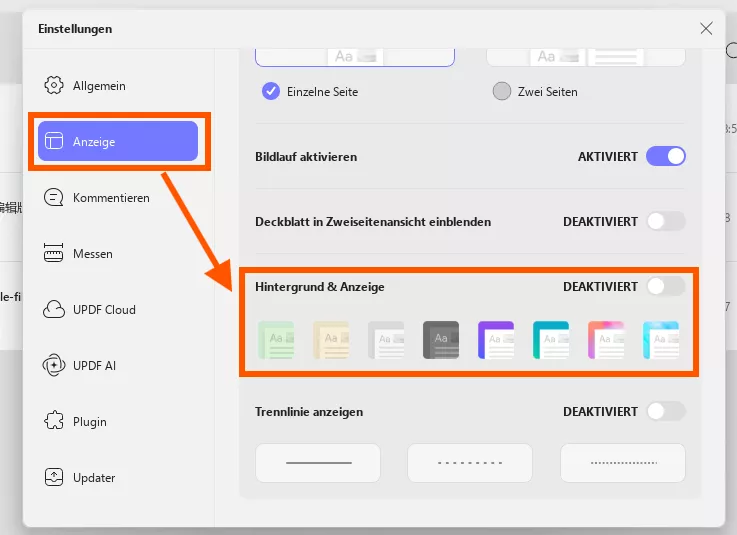The image size is (737, 535).
Task: Select the dotted divider line style
Action: coord(623,463)
